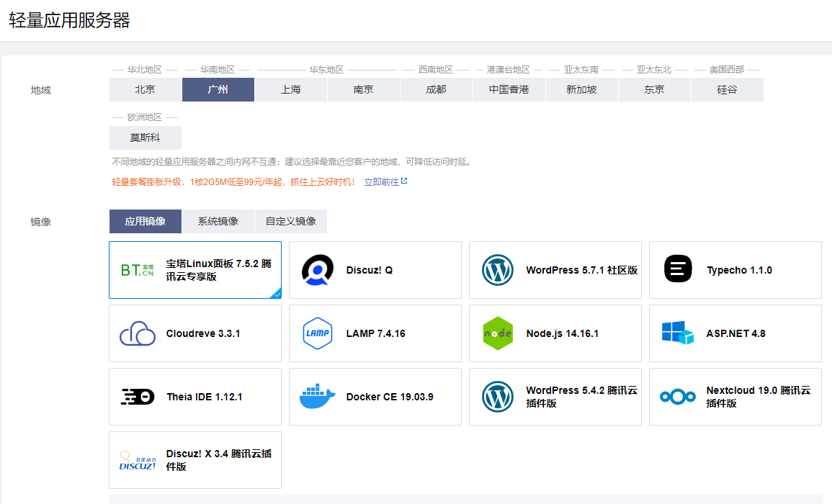Pick WordPress 5.4.2 腾讯云插件版 text

[x=581, y=396]
